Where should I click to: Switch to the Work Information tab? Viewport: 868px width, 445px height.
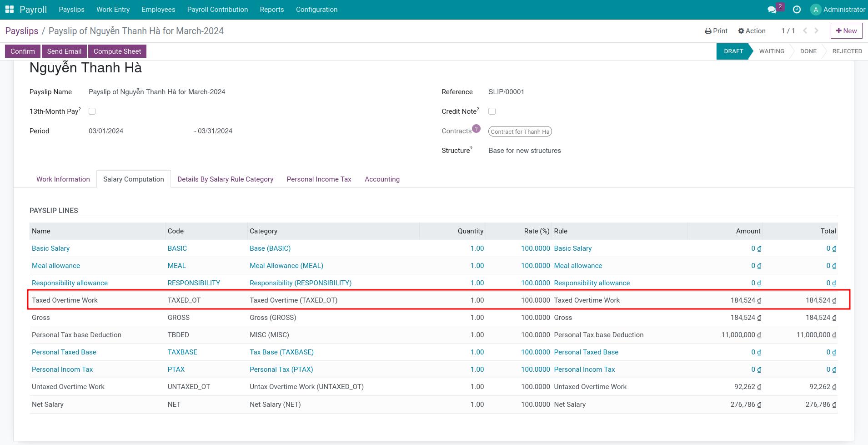click(x=63, y=179)
